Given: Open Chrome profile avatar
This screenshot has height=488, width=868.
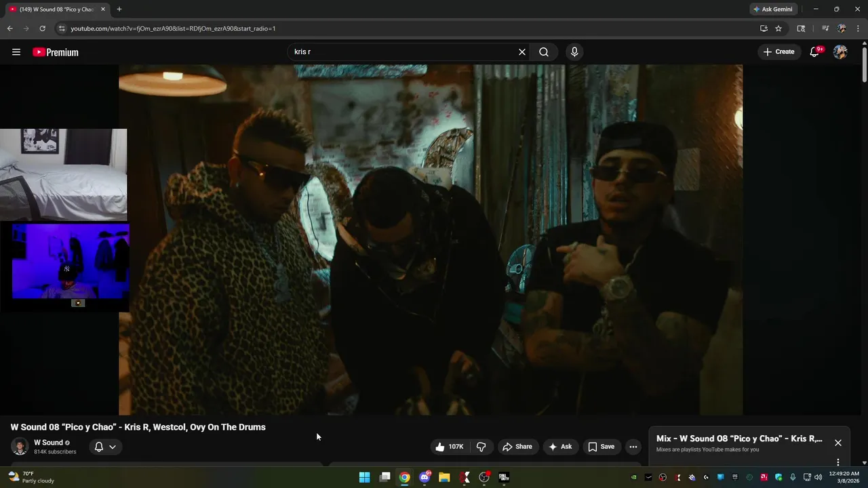Looking at the screenshot, I should coord(842,28).
